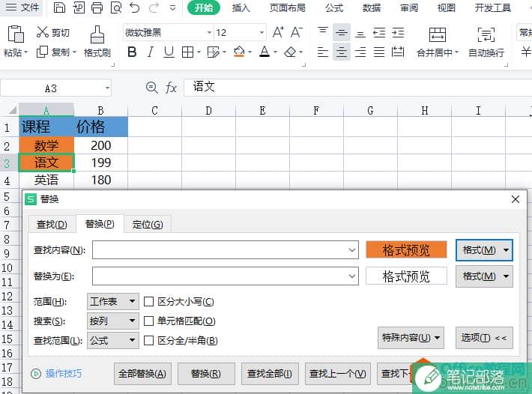Click the 查找内容 input field
The width and height of the screenshot is (532, 394).
coord(226,250)
